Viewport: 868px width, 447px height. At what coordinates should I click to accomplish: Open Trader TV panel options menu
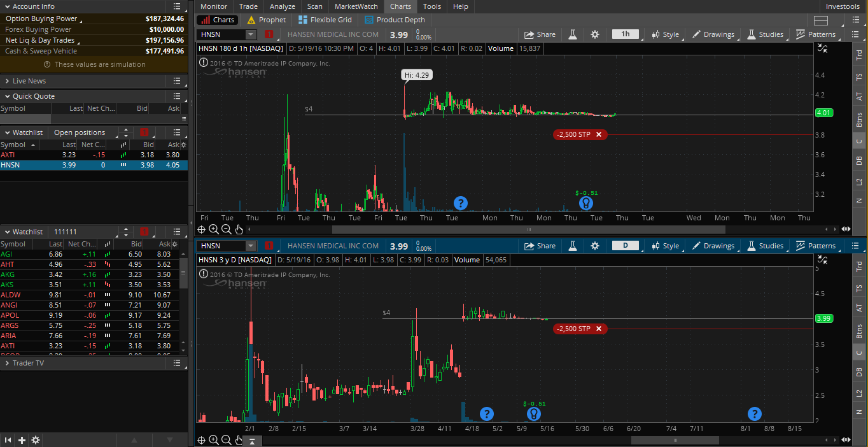(177, 363)
